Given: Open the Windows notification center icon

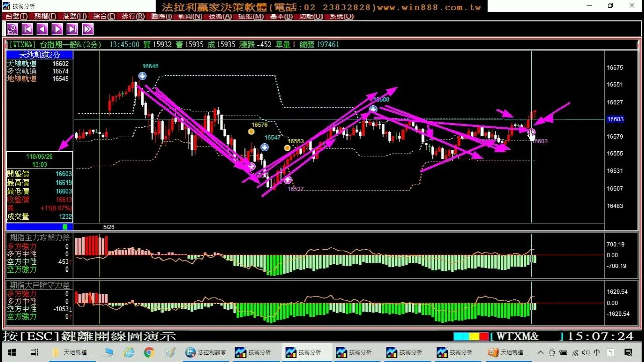Looking at the screenshot, I should [x=628, y=352].
